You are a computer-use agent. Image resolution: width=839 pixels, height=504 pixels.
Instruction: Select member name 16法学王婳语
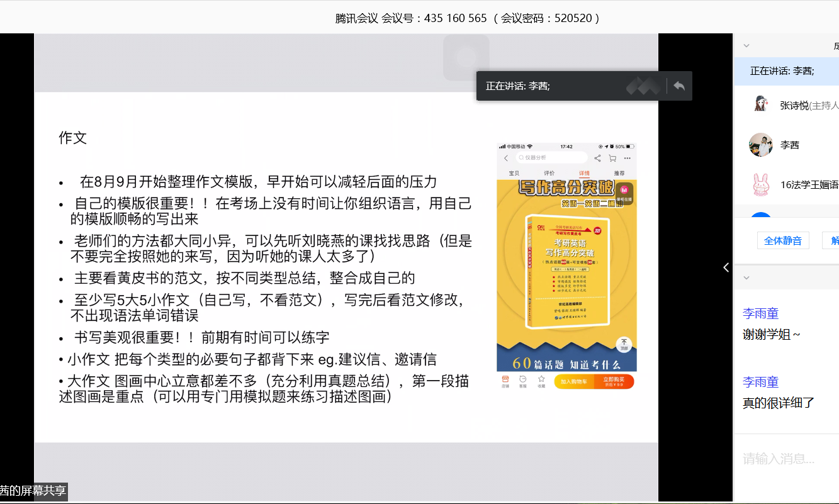809,185
